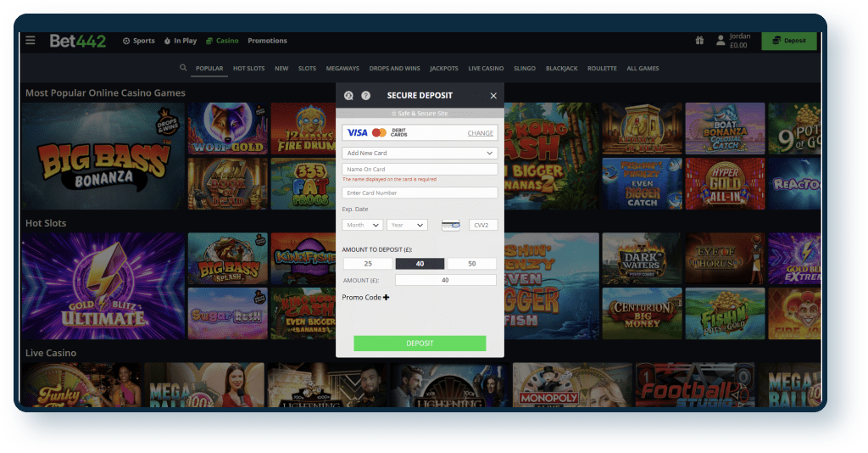Viewport: 868px width, 453px height.
Task: Click the help question mark icon
Action: tap(366, 95)
